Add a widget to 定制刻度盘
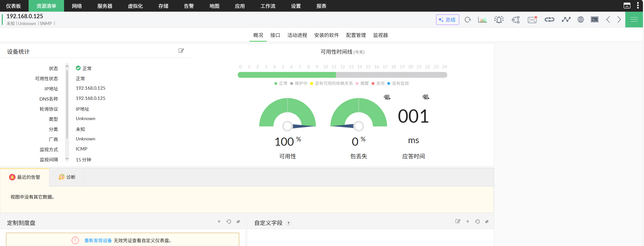Screen dimensions: 644x246 pyautogui.click(x=219, y=221)
